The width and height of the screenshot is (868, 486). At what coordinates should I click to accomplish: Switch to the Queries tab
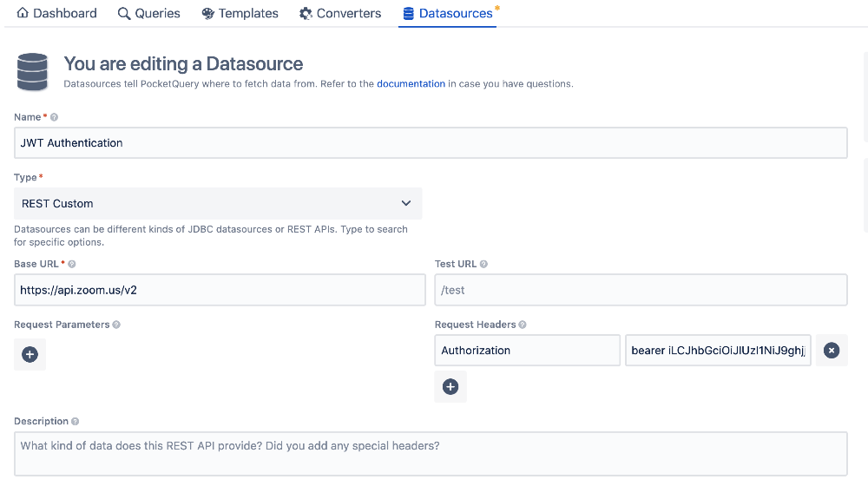tap(148, 14)
